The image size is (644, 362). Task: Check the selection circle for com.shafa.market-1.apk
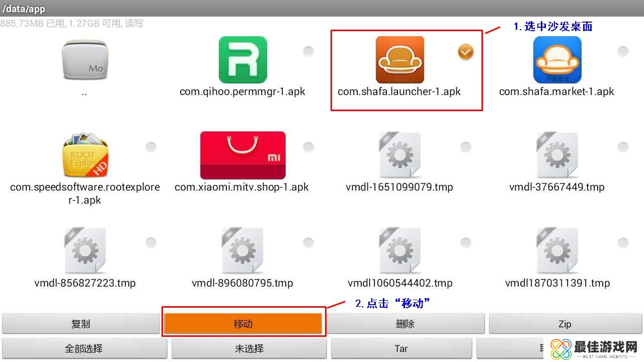623,51
